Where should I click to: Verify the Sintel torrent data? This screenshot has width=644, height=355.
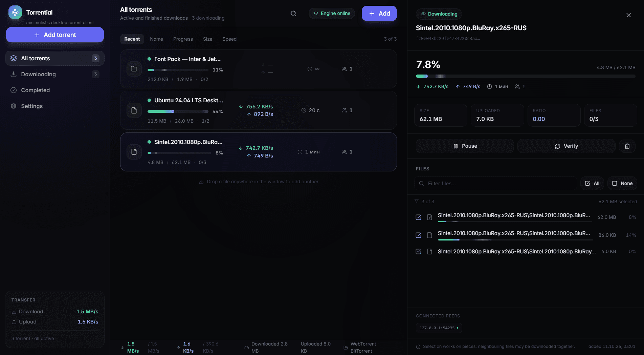(567, 146)
